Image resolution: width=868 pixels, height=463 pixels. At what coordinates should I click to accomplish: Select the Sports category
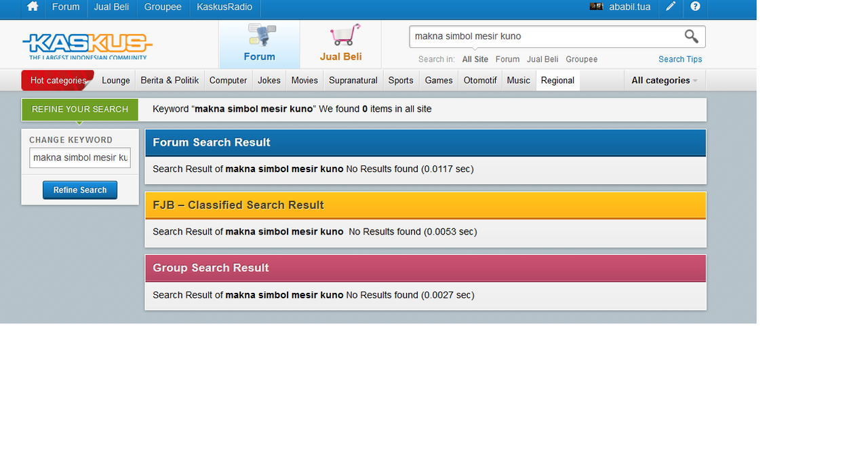tap(401, 81)
